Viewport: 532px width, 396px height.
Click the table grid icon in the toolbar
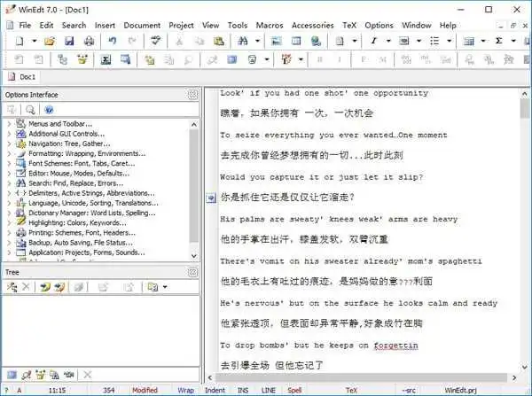(x=469, y=41)
